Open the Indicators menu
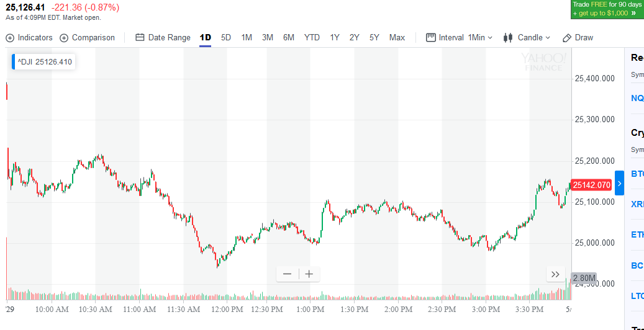 coord(29,38)
